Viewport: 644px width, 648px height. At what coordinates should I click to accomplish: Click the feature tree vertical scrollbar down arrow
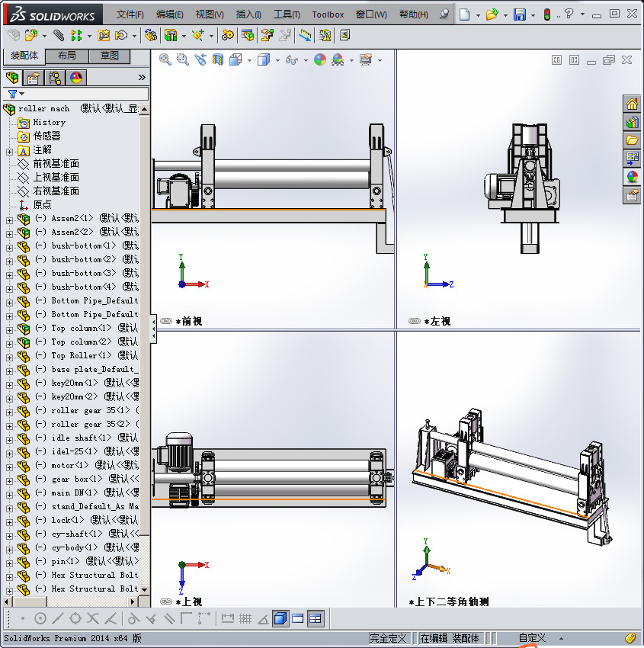pyautogui.click(x=144, y=589)
